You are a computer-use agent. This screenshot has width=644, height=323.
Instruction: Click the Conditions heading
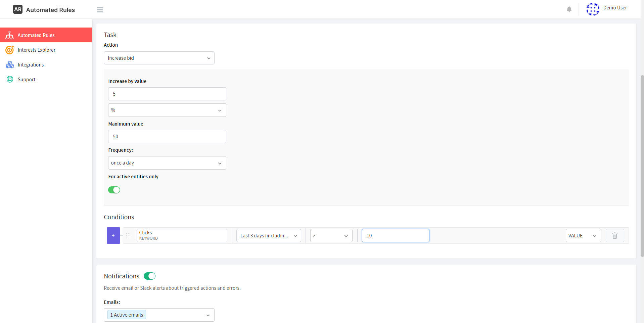119,217
